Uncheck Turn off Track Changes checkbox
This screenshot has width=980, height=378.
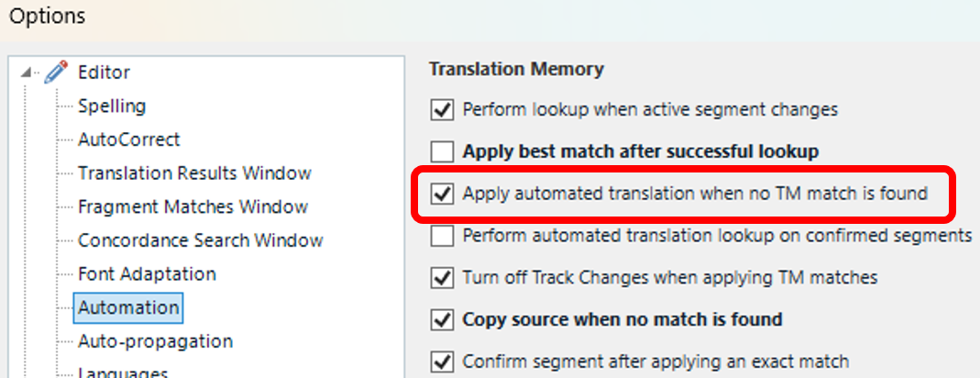(x=443, y=277)
